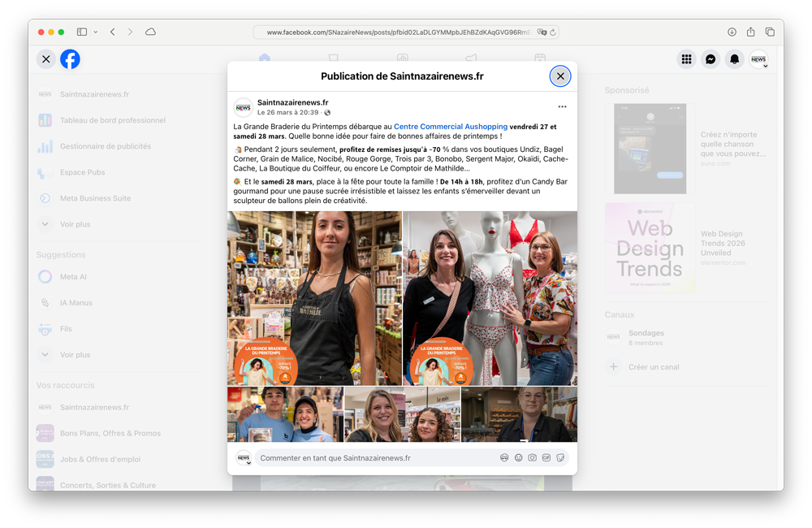Open the Facebook menu grid icon
Screen dimensions: 812x528
pos(687,59)
